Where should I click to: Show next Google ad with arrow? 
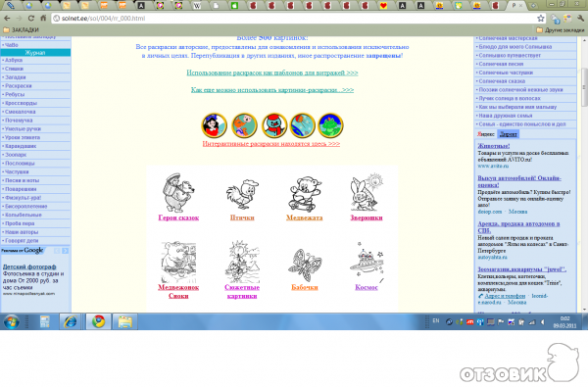(x=66, y=251)
